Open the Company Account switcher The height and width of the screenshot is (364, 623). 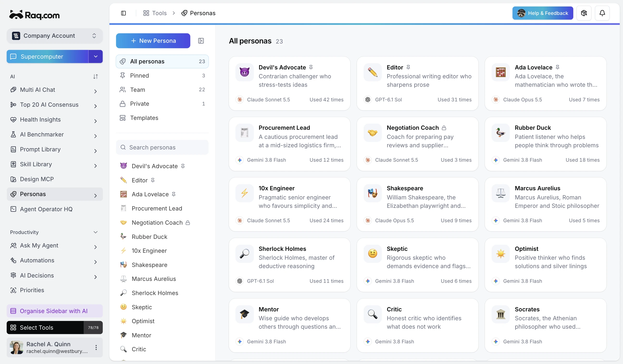pos(55,36)
